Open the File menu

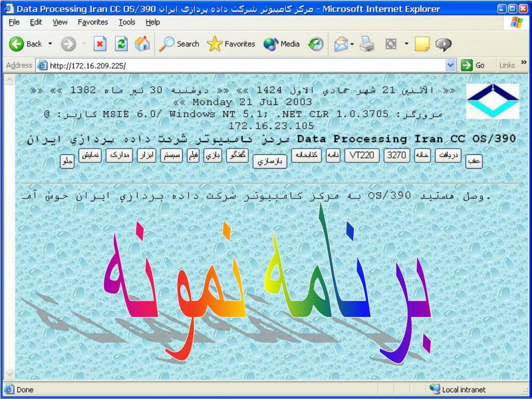point(14,22)
